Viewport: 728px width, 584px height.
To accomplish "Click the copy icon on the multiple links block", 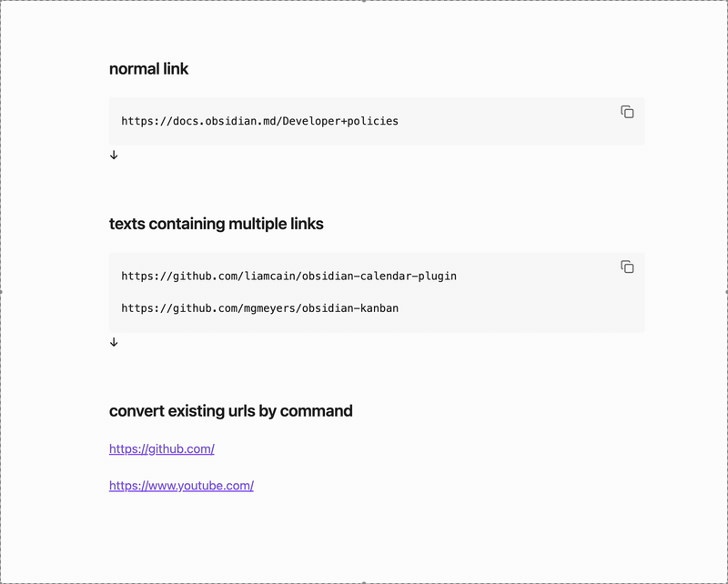I will click(626, 267).
